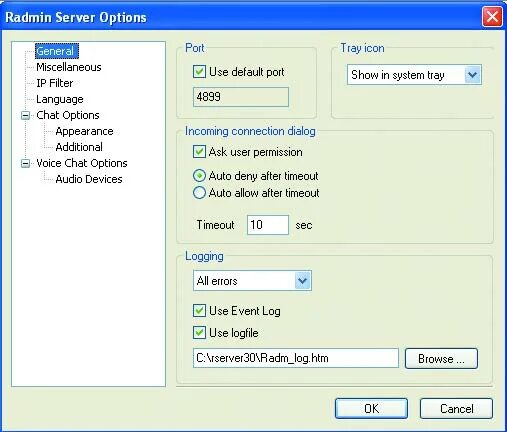Open the Audio Devices page
Image resolution: width=507 pixels, height=432 pixels.
[89, 179]
